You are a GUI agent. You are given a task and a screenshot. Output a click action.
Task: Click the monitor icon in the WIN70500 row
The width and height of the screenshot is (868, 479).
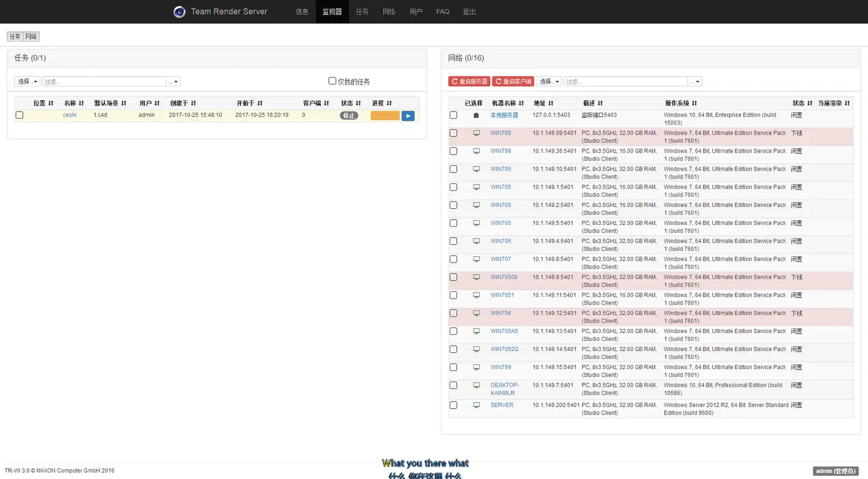click(476, 277)
